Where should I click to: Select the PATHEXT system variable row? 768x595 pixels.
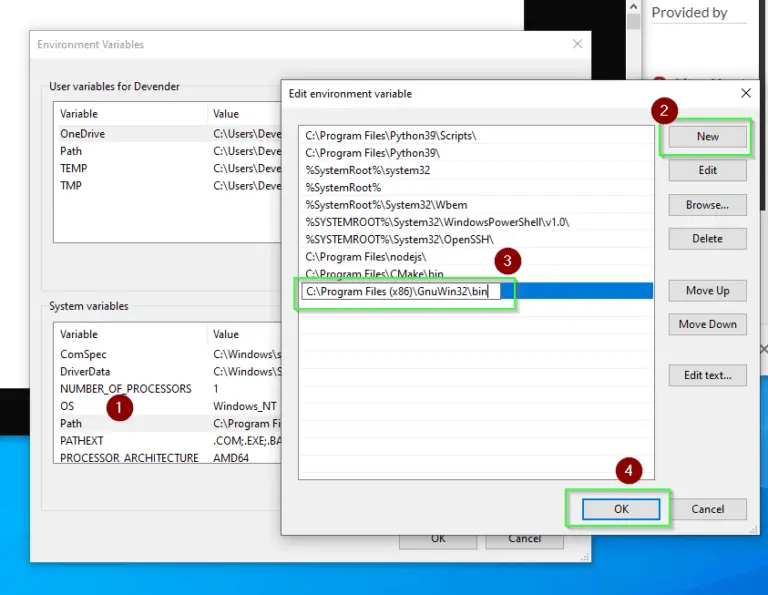(x=168, y=441)
